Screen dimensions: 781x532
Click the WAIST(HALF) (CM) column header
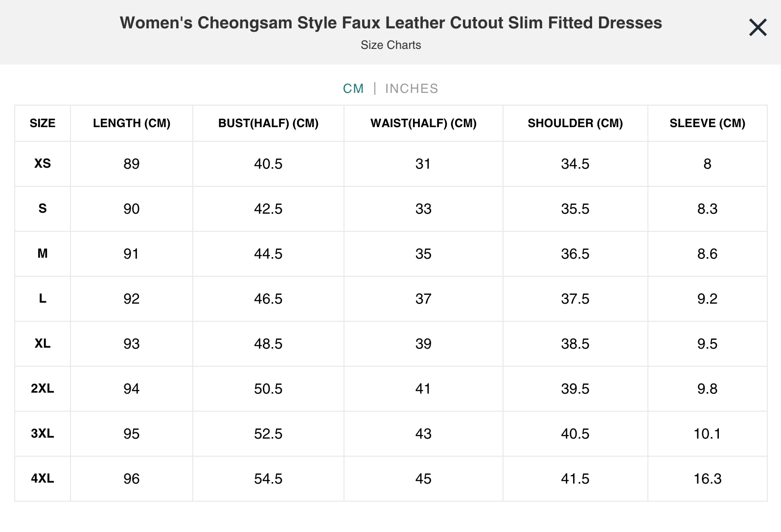pyautogui.click(x=423, y=123)
